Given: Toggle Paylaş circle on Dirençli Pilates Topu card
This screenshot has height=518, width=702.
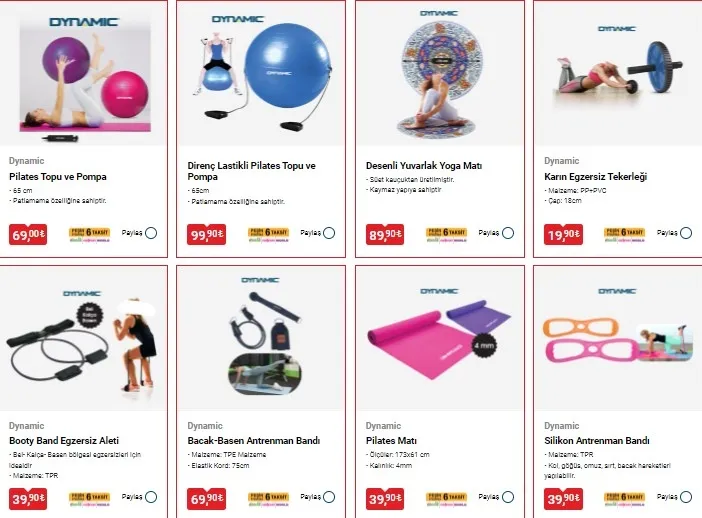Looking at the screenshot, I should pyautogui.click(x=329, y=233).
